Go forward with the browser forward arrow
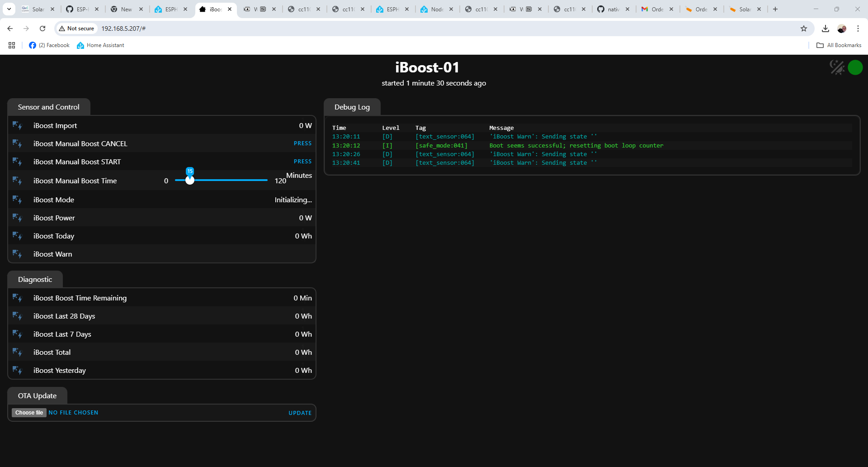Image resolution: width=868 pixels, height=467 pixels. pyautogui.click(x=26, y=29)
